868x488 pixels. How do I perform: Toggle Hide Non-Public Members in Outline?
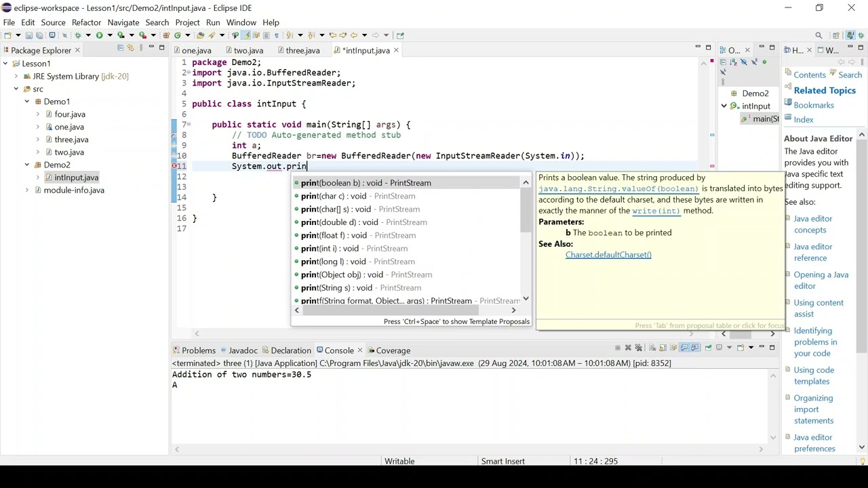pos(764,62)
